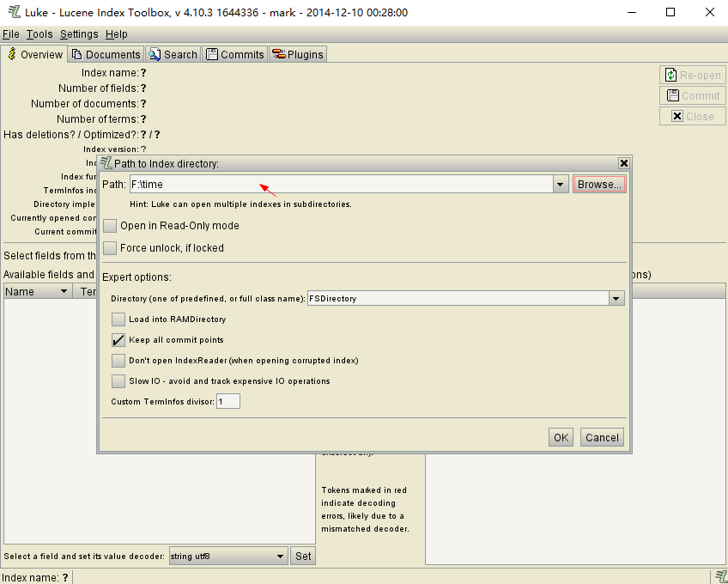This screenshot has height=584, width=728.
Task: Click the Luke icon in the status bar corner
Action: click(721, 577)
